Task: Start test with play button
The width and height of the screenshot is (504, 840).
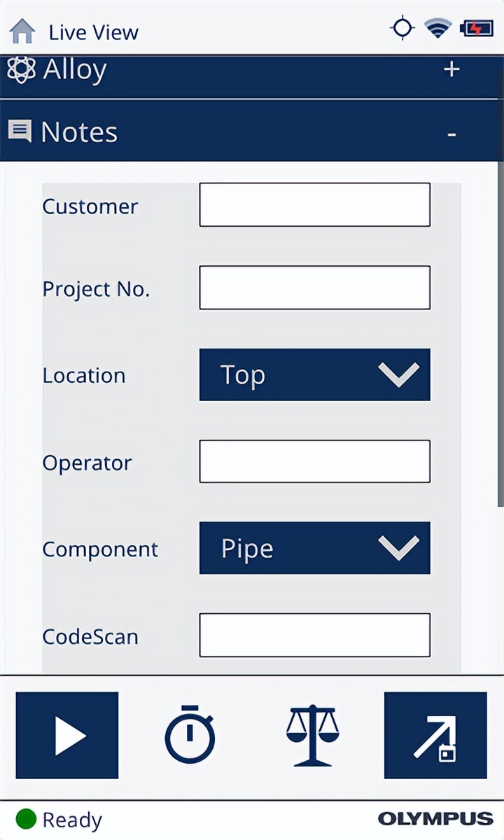Action: (67, 735)
